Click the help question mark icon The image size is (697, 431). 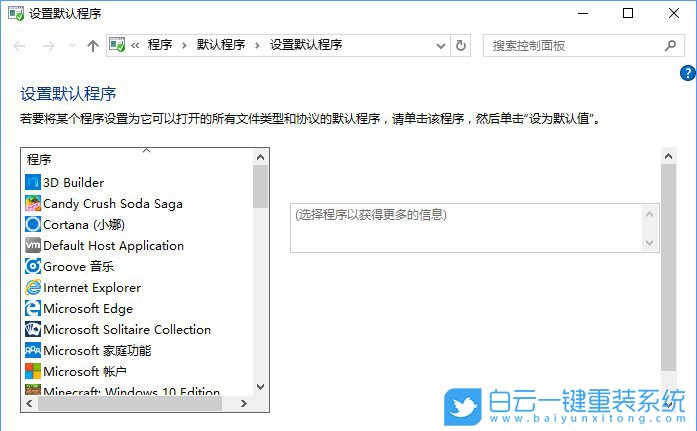pos(687,73)
